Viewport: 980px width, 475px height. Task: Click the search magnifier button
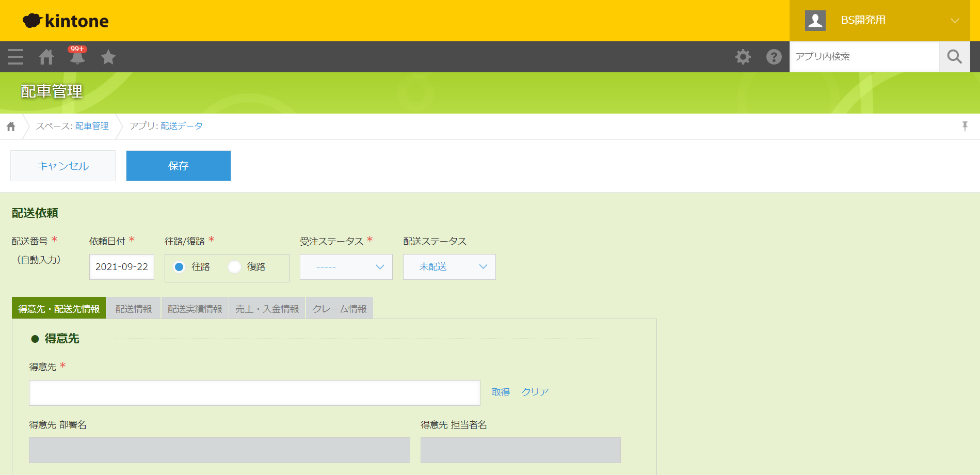[x=954, y=57]
